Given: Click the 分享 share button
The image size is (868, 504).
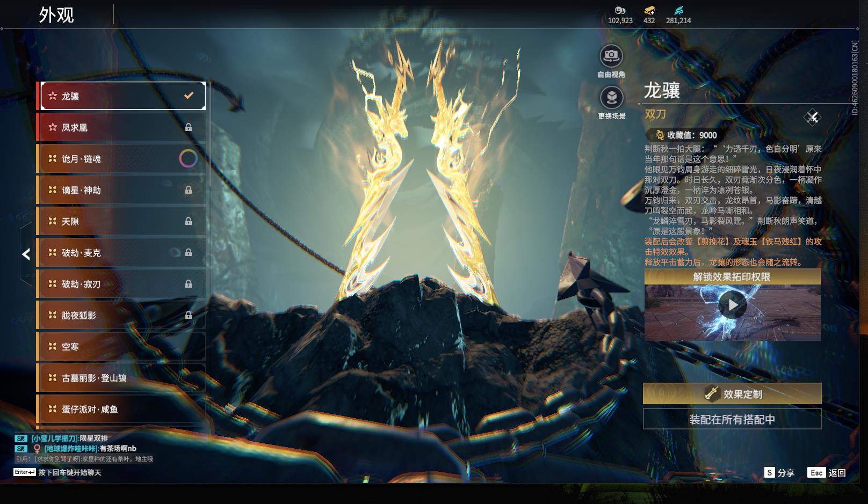Looking at the screenshot, I should 779,472.
